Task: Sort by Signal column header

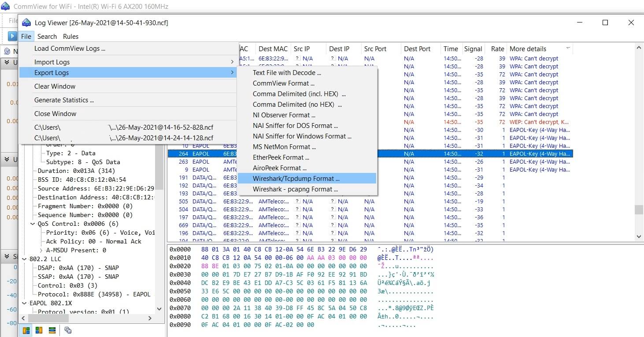Action: click(x=473, y=49)
